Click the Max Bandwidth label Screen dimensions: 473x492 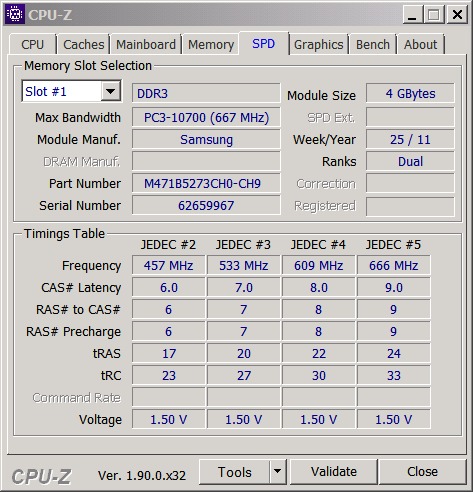click(x=78, y=118)
